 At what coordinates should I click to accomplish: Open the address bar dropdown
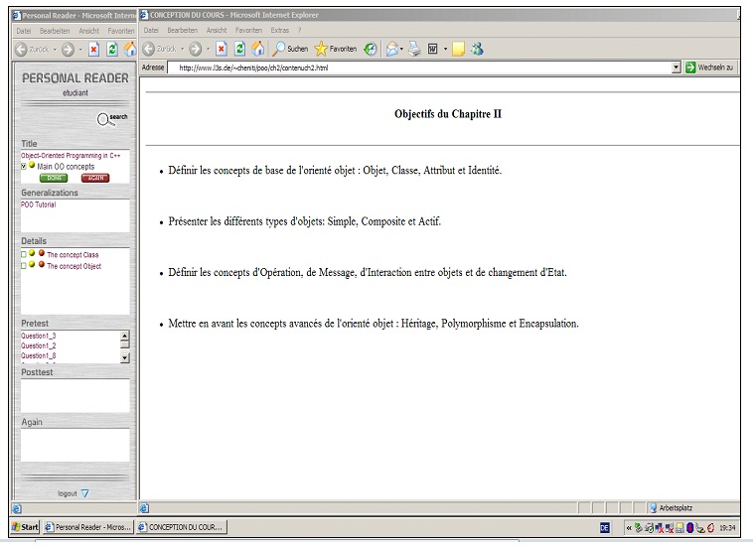click(x=676, y=68)
